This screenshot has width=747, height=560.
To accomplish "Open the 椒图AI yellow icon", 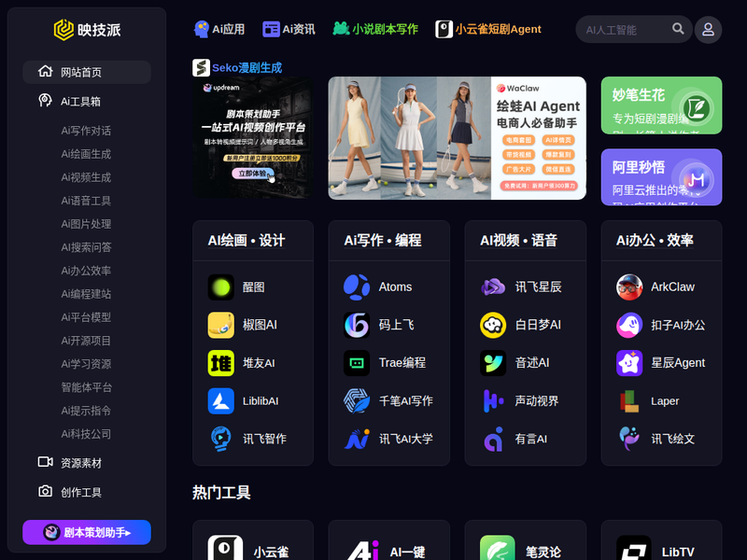I will tap(220, 325).
